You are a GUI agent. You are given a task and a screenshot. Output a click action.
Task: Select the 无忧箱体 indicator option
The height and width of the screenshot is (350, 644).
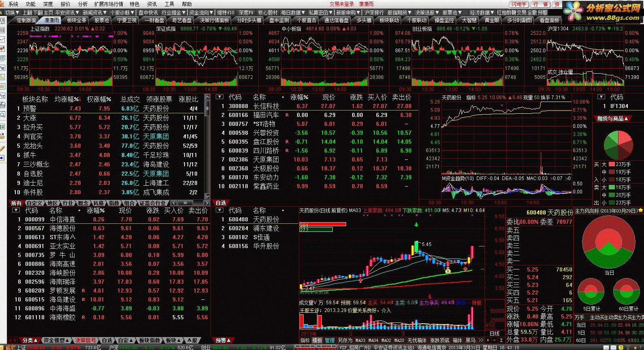pyautogui.click(x=417, y=340)
